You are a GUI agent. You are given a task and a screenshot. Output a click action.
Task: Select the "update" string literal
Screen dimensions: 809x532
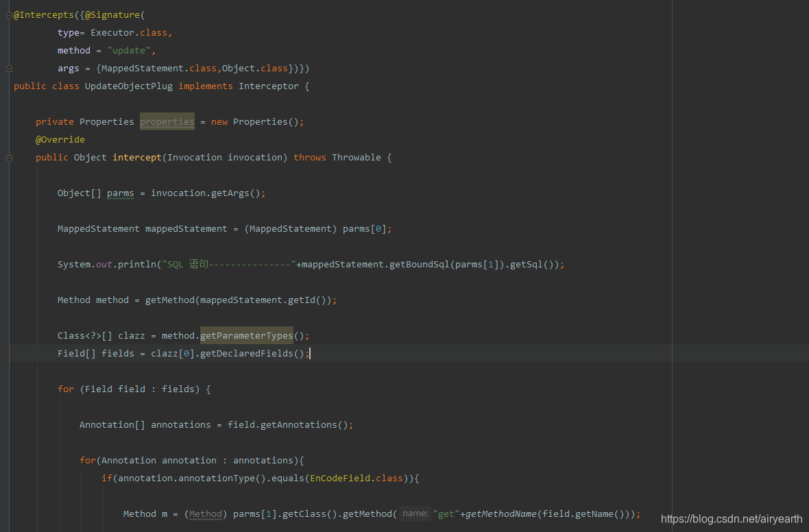coord(129,51)
